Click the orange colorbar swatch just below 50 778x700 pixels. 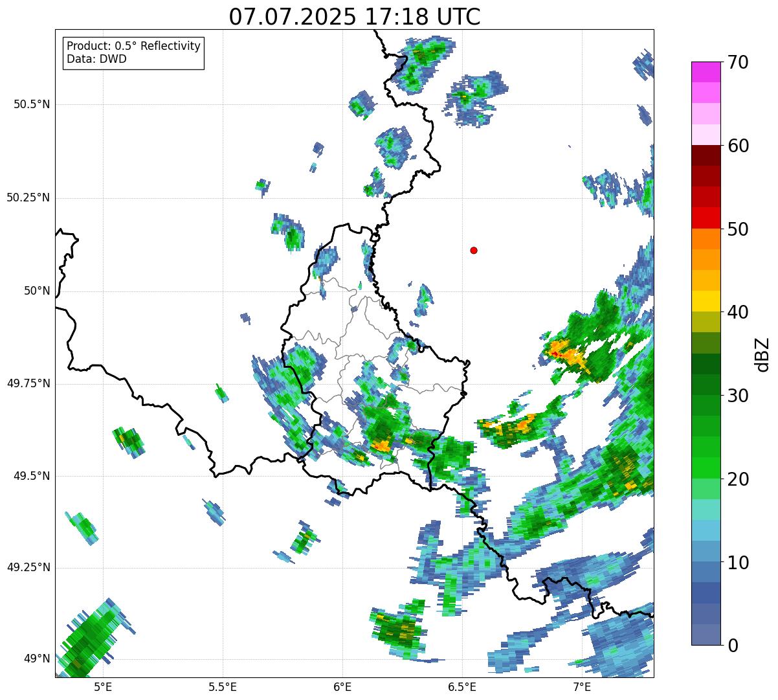pyautogui.click(x=706, y=239)
